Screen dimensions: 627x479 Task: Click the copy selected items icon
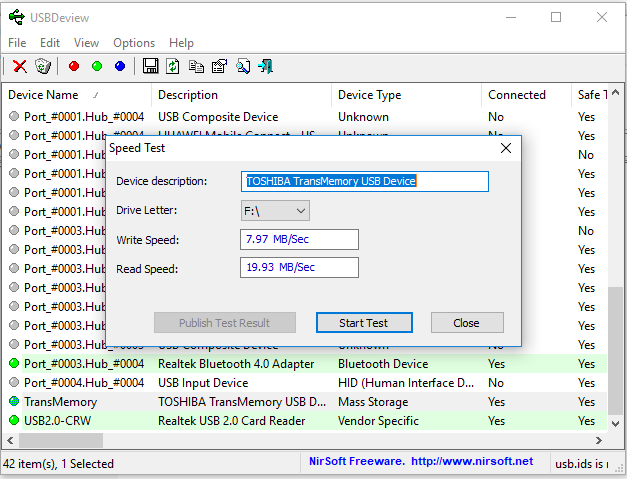coord(196,66)
